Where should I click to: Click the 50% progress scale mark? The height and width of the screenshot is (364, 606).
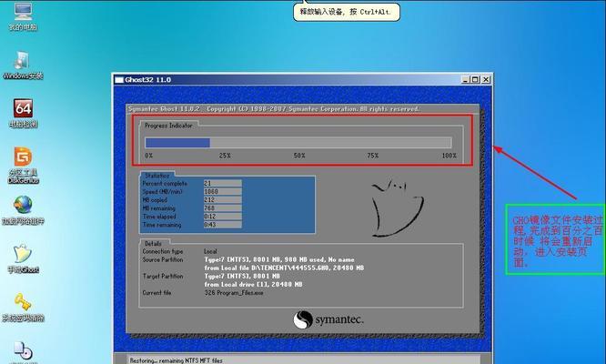click(299, 156)
